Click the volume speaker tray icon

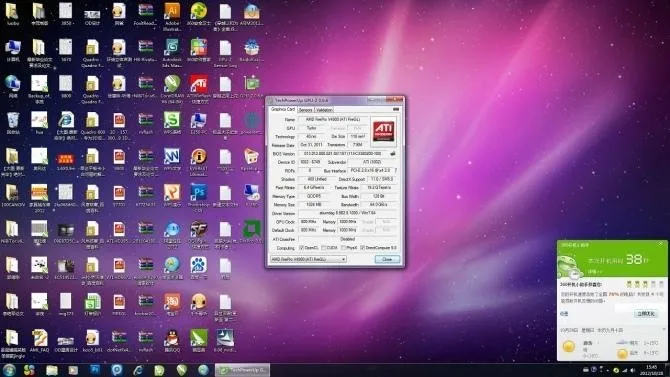point(633,370)
